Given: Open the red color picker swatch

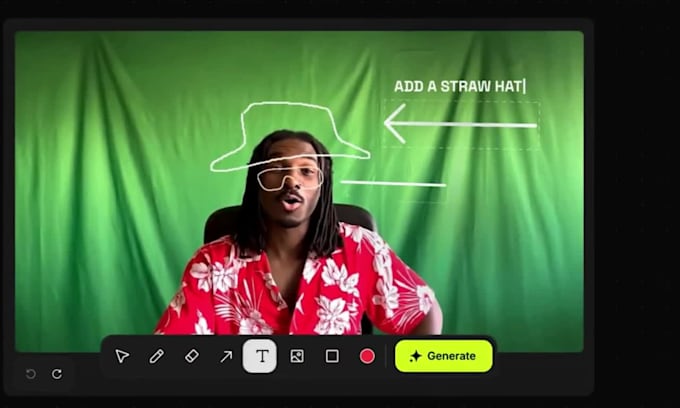Looking at the screenshot, I should click(367, 356).
